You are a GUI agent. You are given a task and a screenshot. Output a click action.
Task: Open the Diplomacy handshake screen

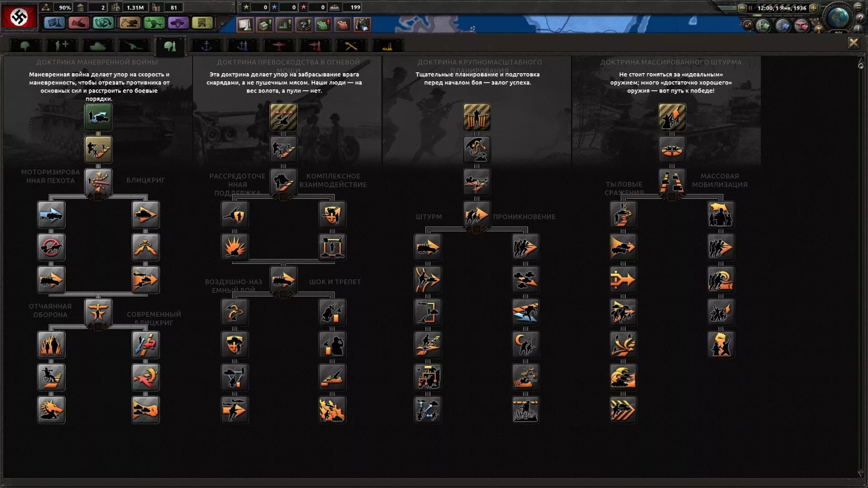(79, 23)
